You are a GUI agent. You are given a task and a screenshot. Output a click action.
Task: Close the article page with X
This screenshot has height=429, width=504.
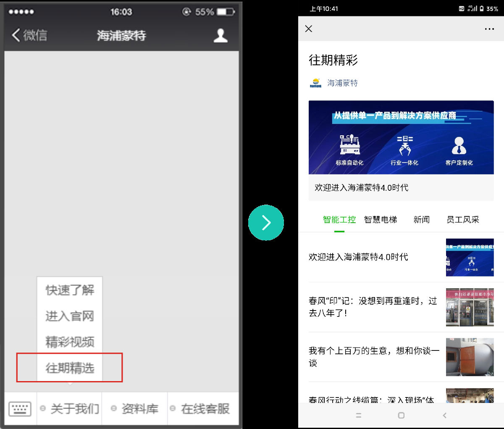(x=309, y=29)
